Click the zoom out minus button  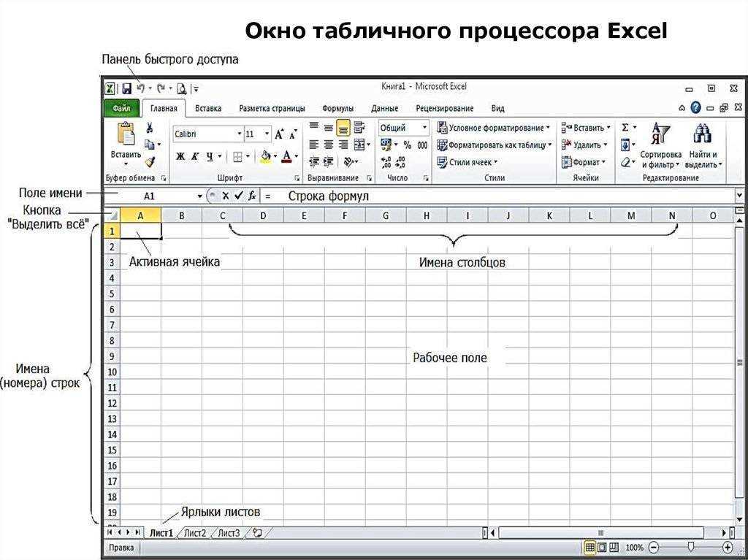[x=654, y=548]
